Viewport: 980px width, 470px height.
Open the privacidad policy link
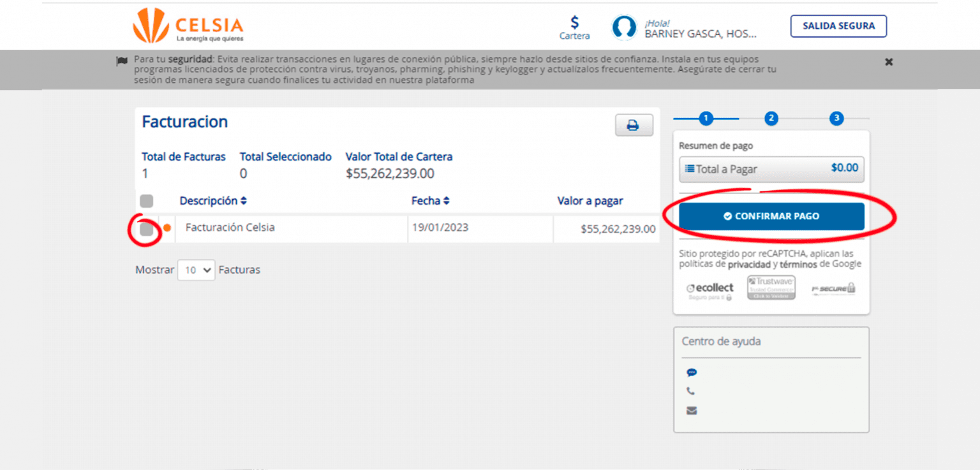(x=749, y=264)
